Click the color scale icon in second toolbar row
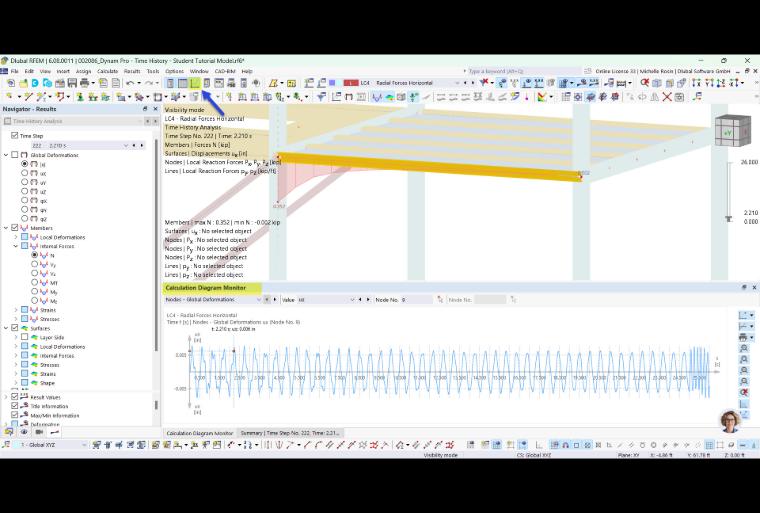The height and width of the screenshot is (513, 760). [541, 97]
